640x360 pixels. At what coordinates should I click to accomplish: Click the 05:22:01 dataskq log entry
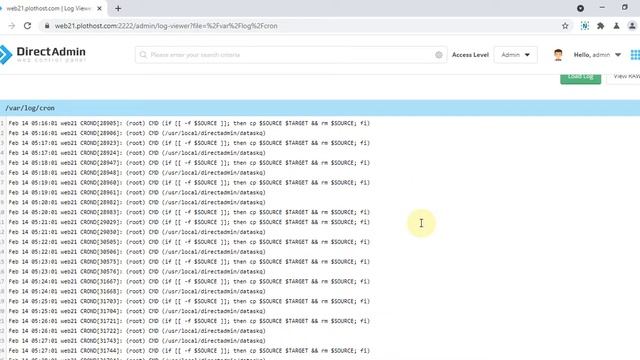click(137, 252)
